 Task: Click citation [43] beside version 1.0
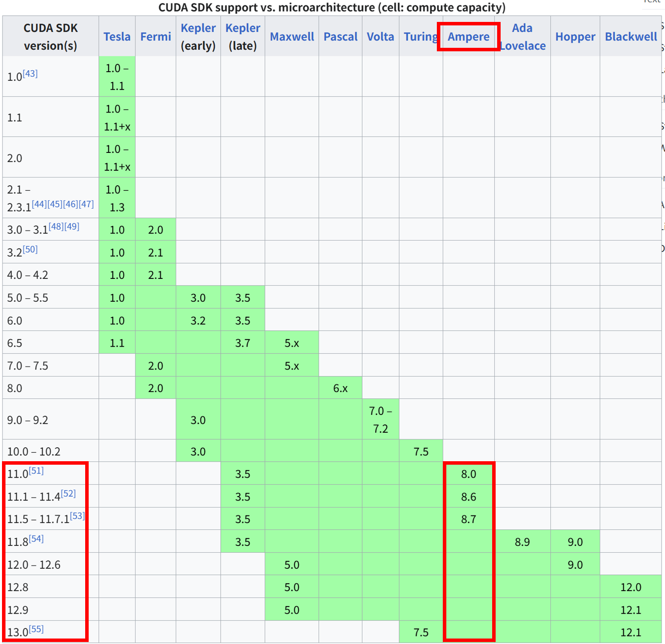30,74
